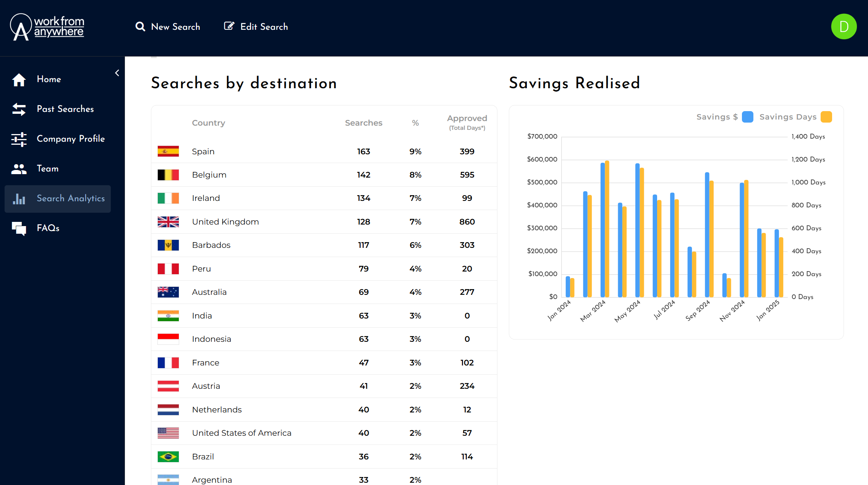
Task: Click the Team people icon
Action: pyautogui.click(x=19, y=169)
